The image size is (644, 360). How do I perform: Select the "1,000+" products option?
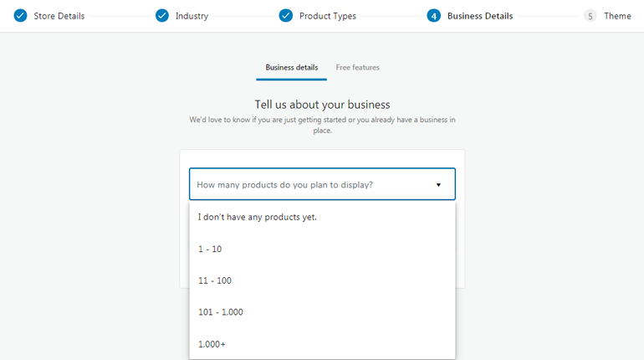point(211,344)
